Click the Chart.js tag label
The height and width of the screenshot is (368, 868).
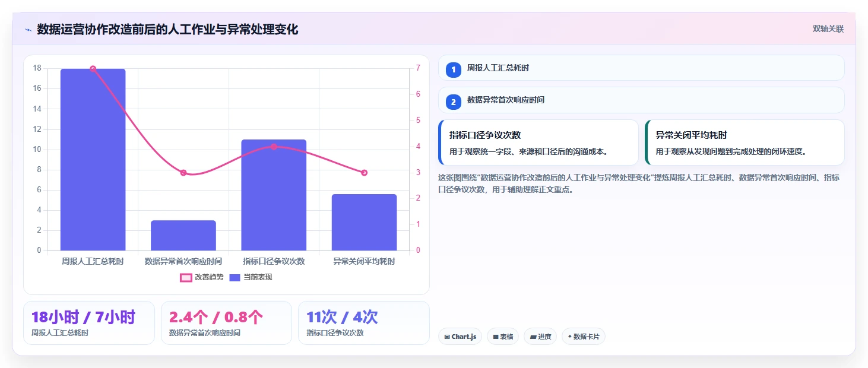[x=464, y=337]
